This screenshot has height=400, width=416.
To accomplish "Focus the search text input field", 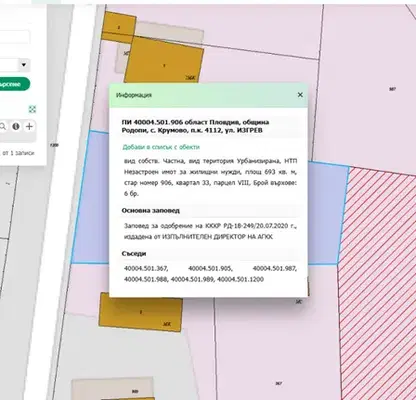I will click(x=14, y=37).
